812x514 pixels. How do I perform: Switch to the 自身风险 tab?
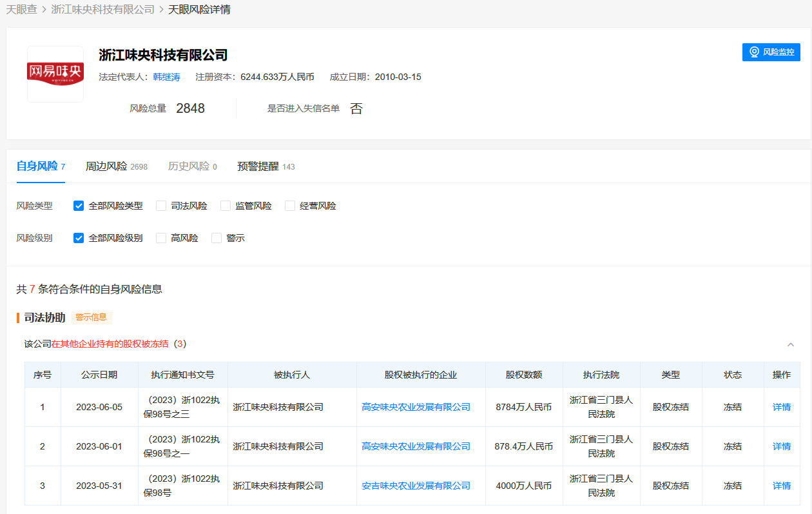point(41,166)
